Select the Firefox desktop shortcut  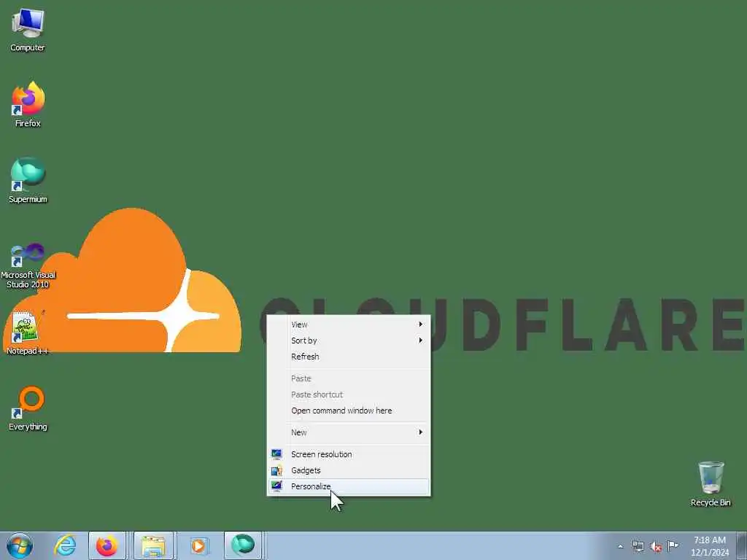click(x=28, y=104)
